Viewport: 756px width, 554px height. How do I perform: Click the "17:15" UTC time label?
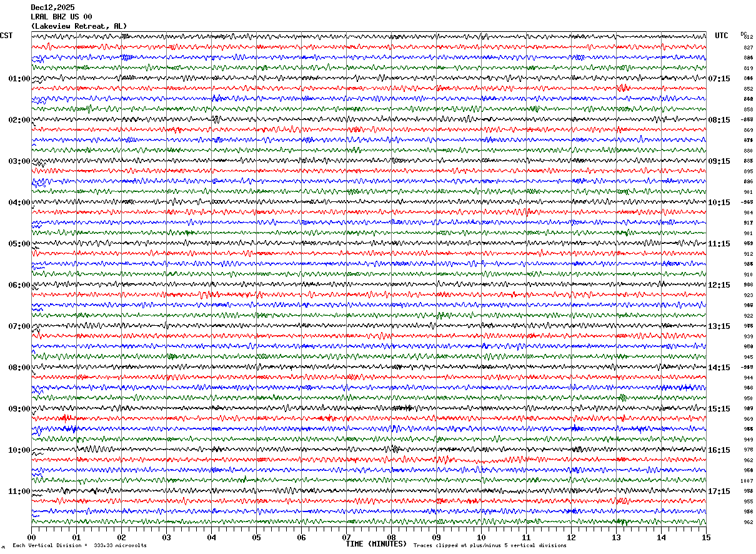coord(719,491)
